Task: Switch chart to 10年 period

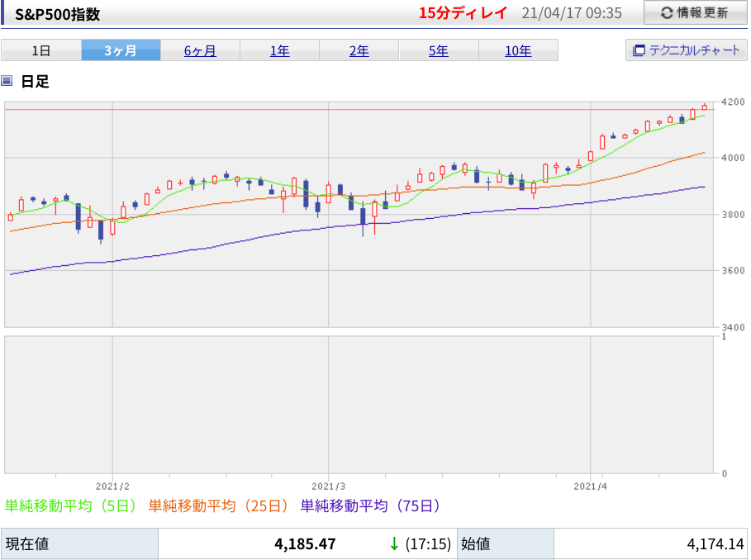Action: pyautogui.click(x=518, y=50)
